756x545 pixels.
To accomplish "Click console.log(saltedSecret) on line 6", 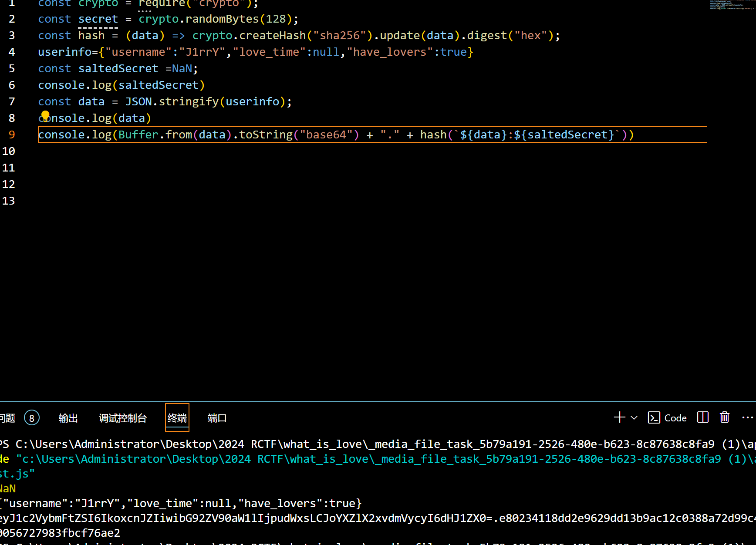I will click(x=121, y=85).
